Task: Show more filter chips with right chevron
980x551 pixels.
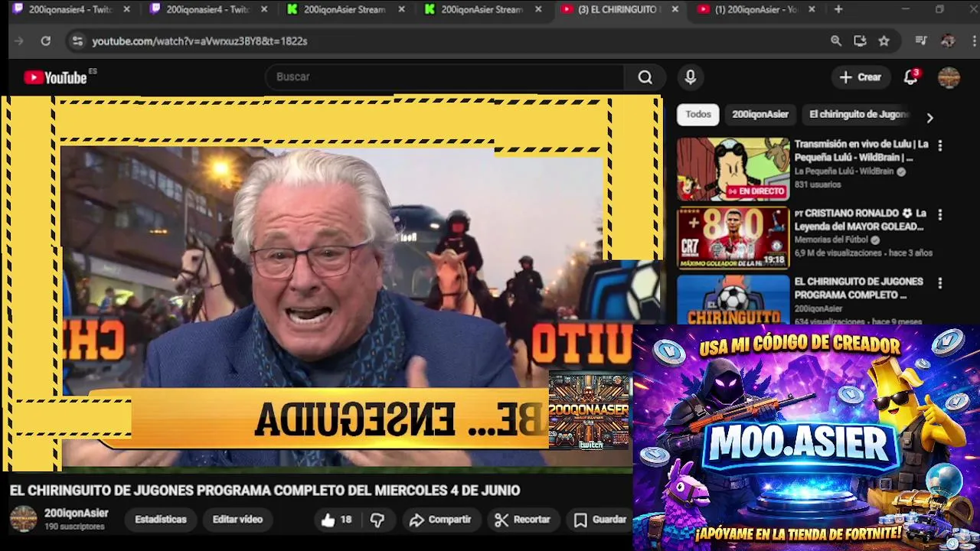Action: [929, 118]
